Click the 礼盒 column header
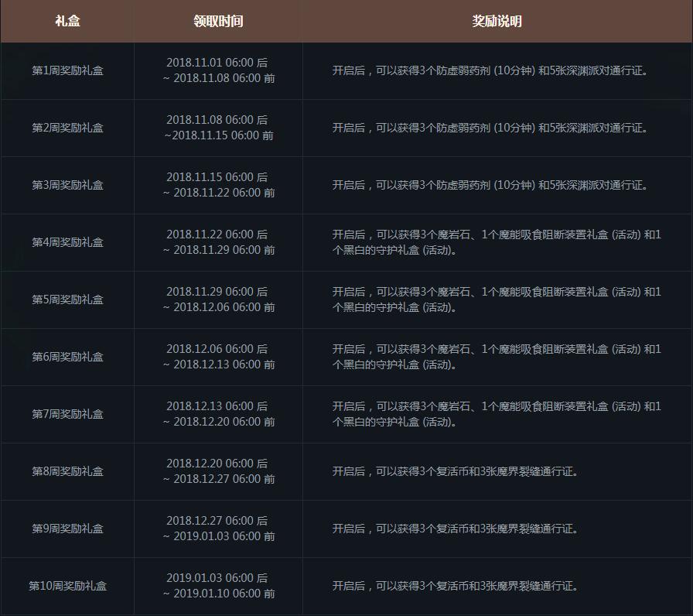Screen dimensions: 693x616 tap(67, 22)
